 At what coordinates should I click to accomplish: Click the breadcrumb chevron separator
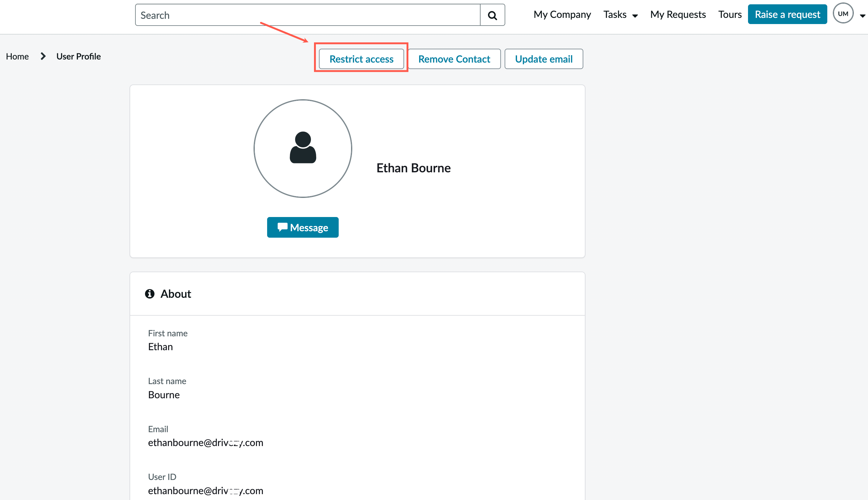(43, 56)
